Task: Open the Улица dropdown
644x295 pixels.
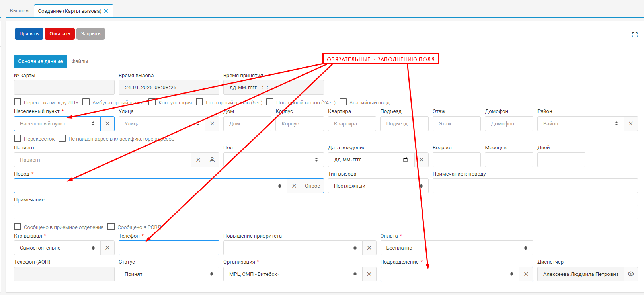Action: tap(162, 124)
